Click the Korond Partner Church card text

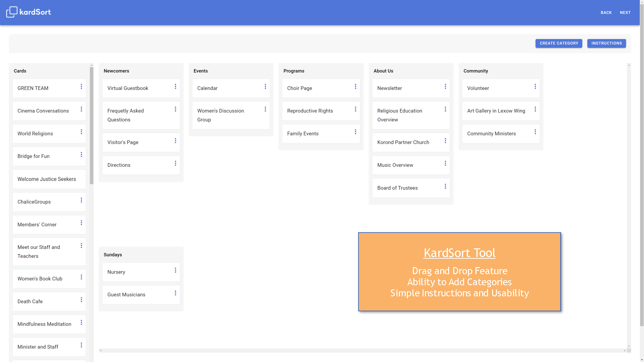pyautogui.click(x=403, y=142)
